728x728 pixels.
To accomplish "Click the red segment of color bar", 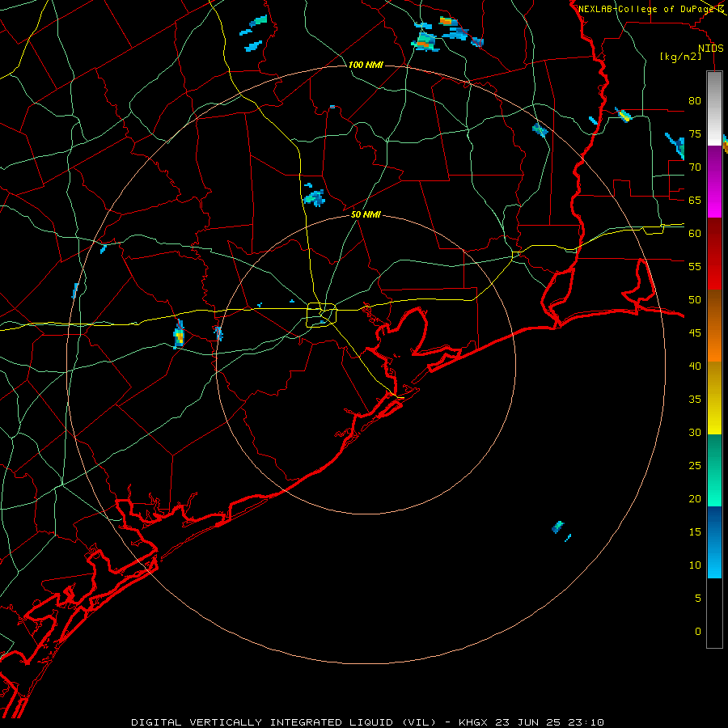I will click(714, 253).
